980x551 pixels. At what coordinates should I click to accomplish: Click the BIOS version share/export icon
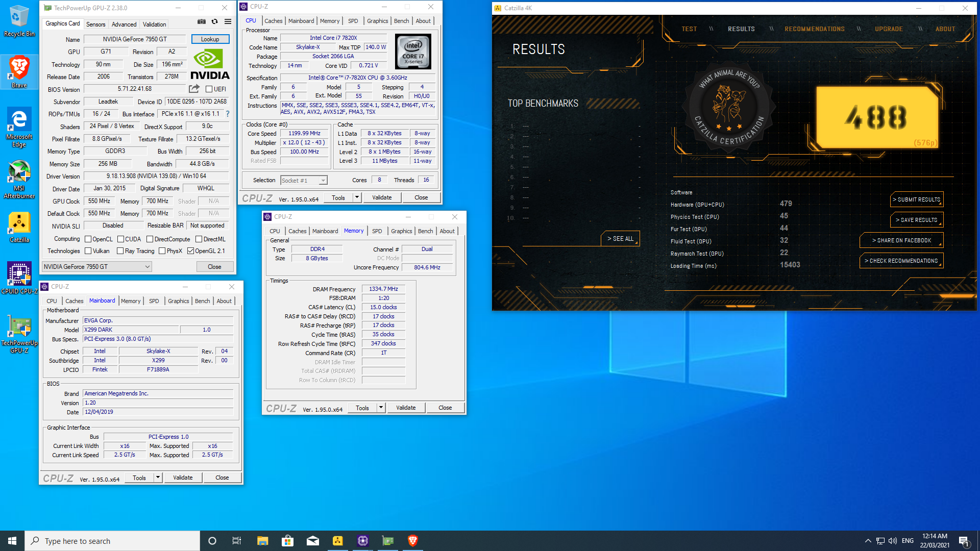point(194,89)
